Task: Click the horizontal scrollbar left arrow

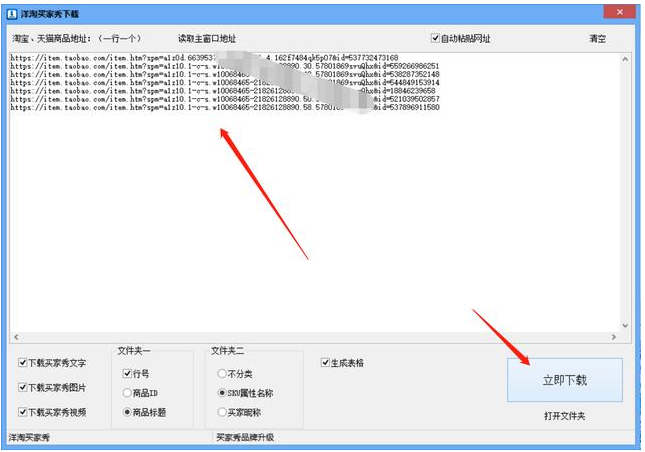Action: (16, 337)
